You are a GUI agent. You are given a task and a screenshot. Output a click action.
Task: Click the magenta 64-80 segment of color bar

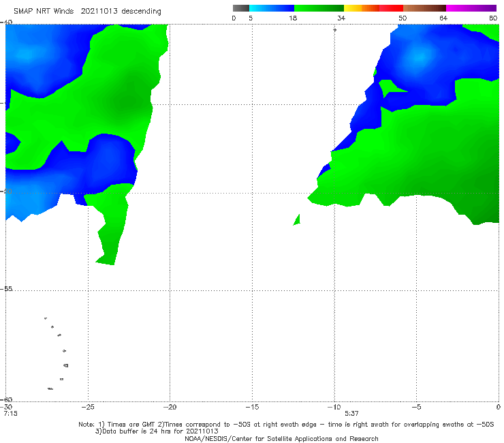(x=471, y=8)
